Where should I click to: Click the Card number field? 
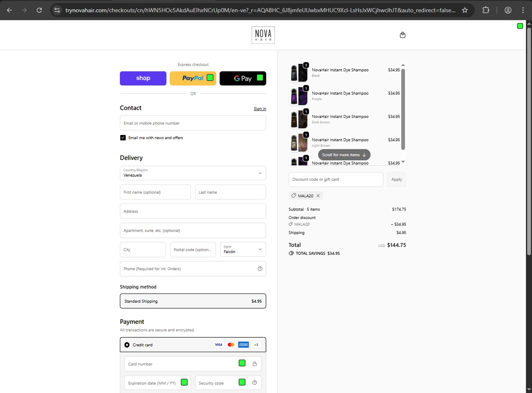click(193, 364)
